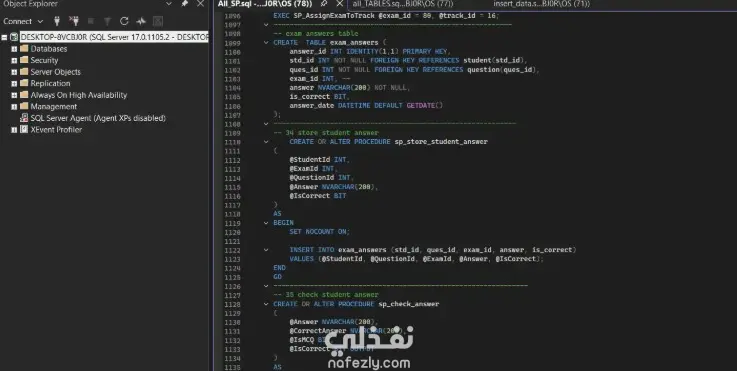Open Object Explorer window position dropdown arrow

(x=169, y=4)
